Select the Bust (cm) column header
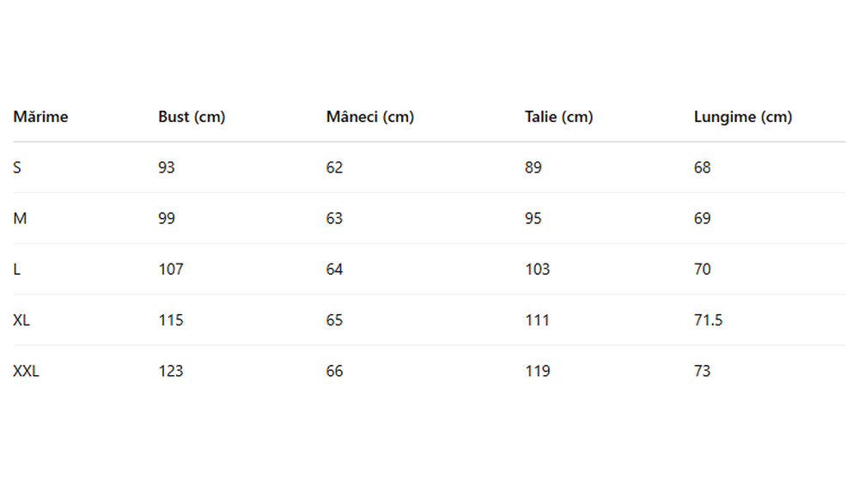 (x=192, y=117)
